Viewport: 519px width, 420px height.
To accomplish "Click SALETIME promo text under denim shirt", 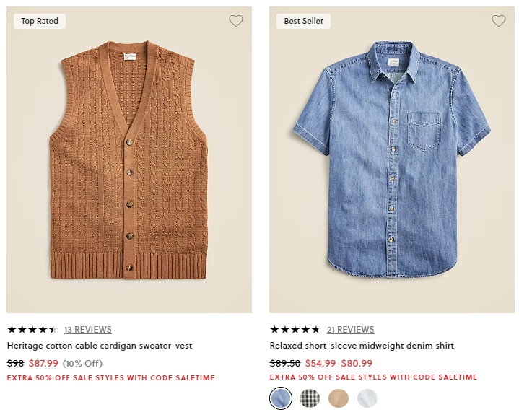I will tap(373, 377).
